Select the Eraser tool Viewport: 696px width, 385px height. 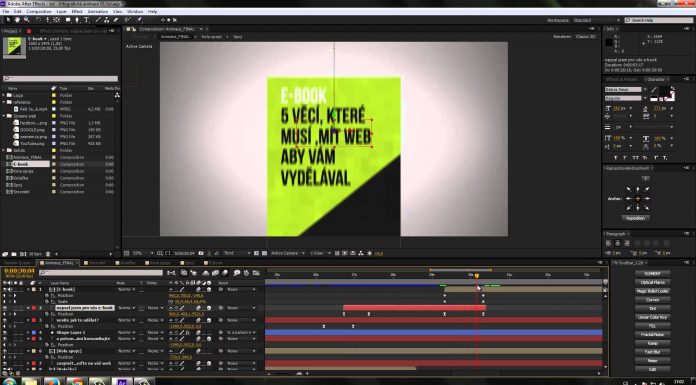coord(116,20)
